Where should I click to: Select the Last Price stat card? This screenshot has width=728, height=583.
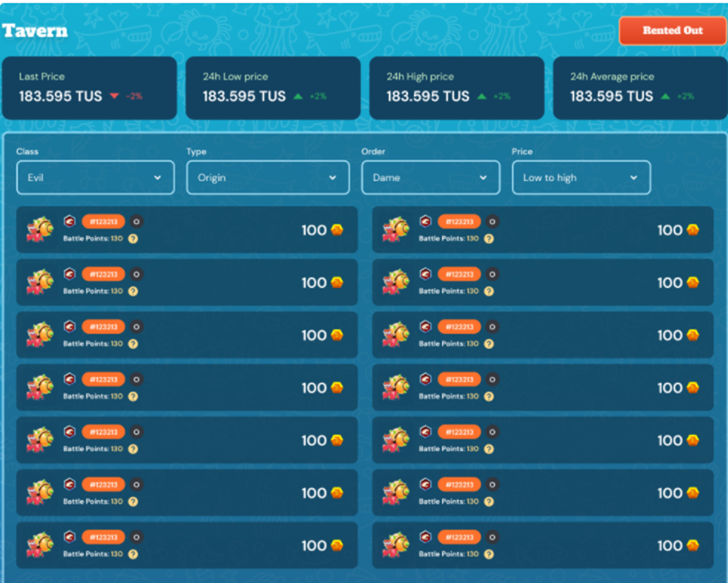click(89, 88)
